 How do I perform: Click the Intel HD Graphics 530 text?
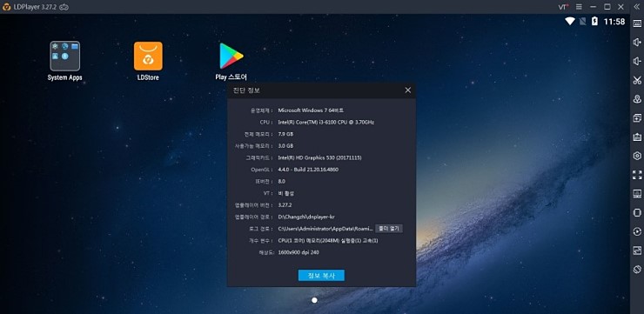coord(320,158)
